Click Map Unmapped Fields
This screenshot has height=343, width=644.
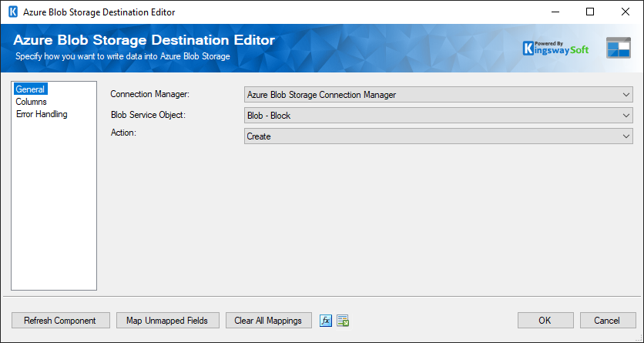click(167, 321)
